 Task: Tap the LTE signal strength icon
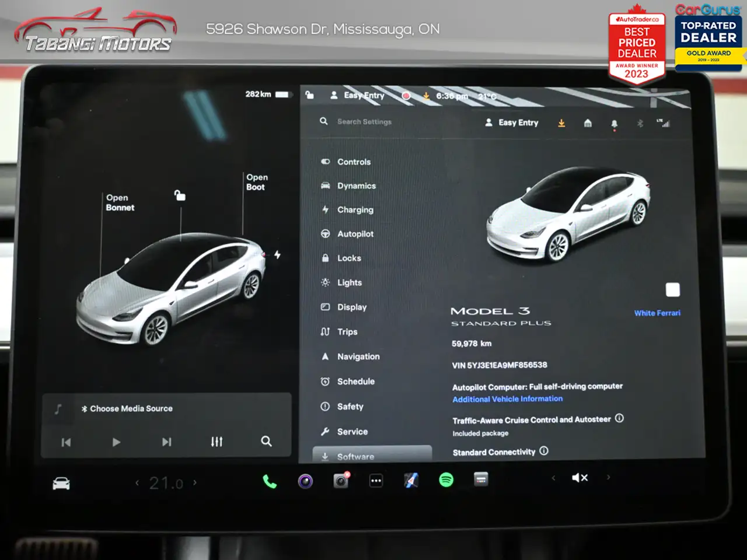663,123
